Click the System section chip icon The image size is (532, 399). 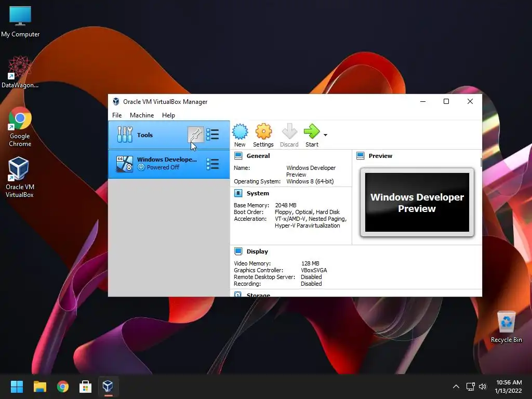[x=238, y=193]
